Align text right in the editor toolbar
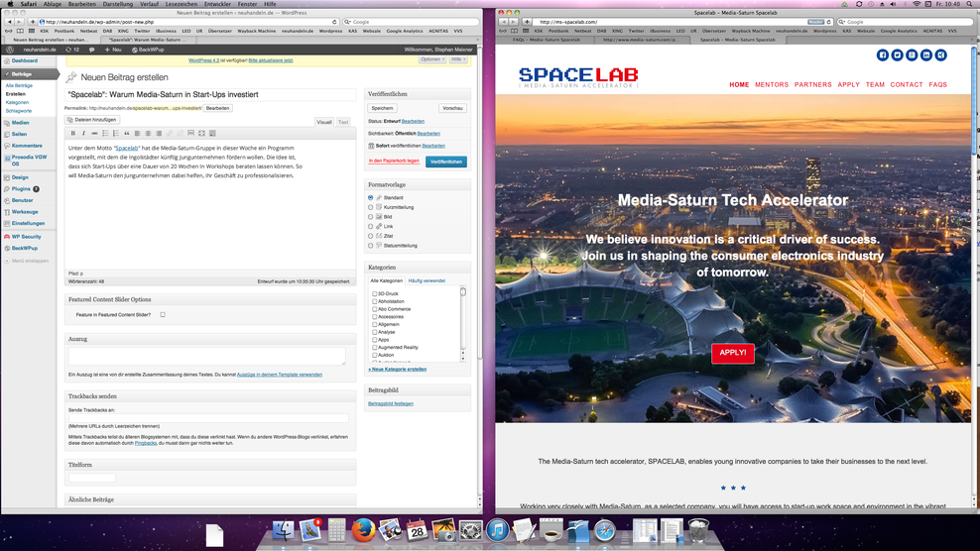The image size is (980, 551). click(x=159, y=133)
